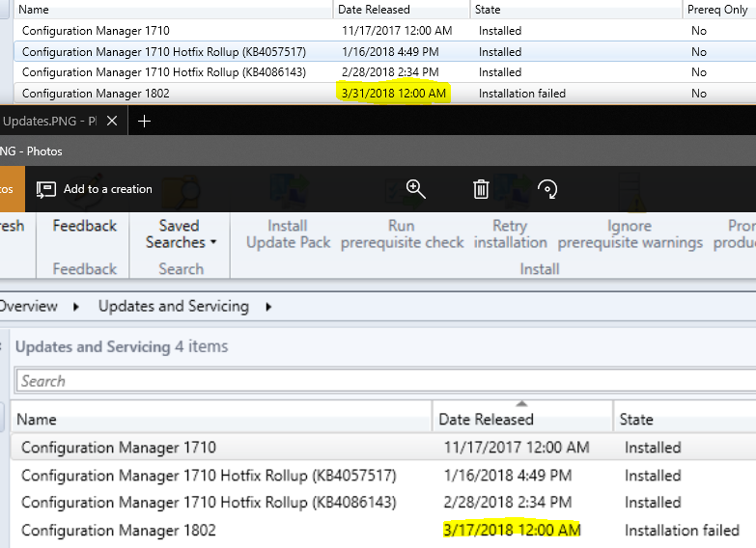Sort by Name column in lower list

222,419
